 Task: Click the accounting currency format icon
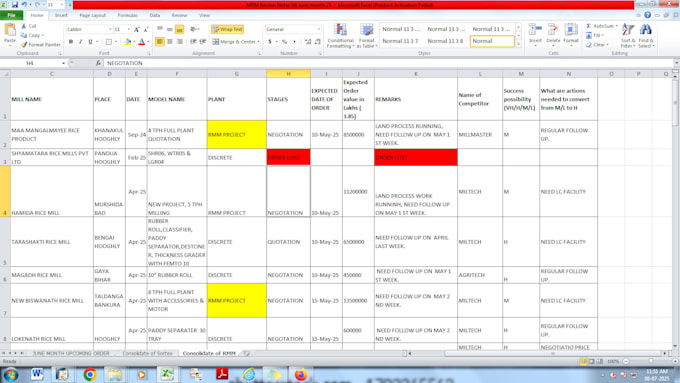[270, 42]
